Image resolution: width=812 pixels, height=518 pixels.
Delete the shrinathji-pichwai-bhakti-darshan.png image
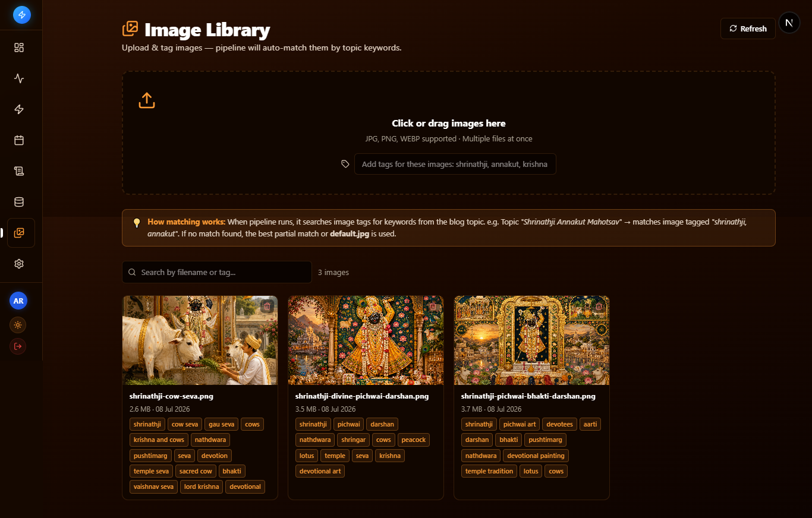coord(599,307)
